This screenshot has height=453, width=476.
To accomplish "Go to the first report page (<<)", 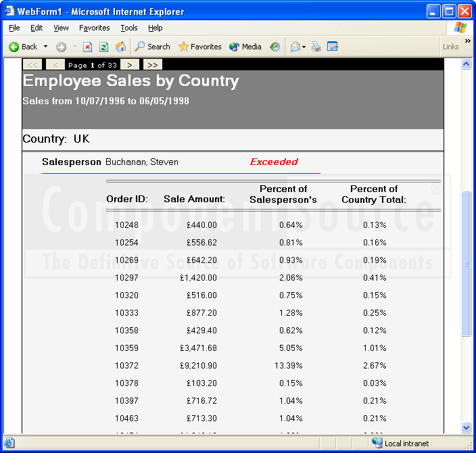I will [x=32, y=65].
